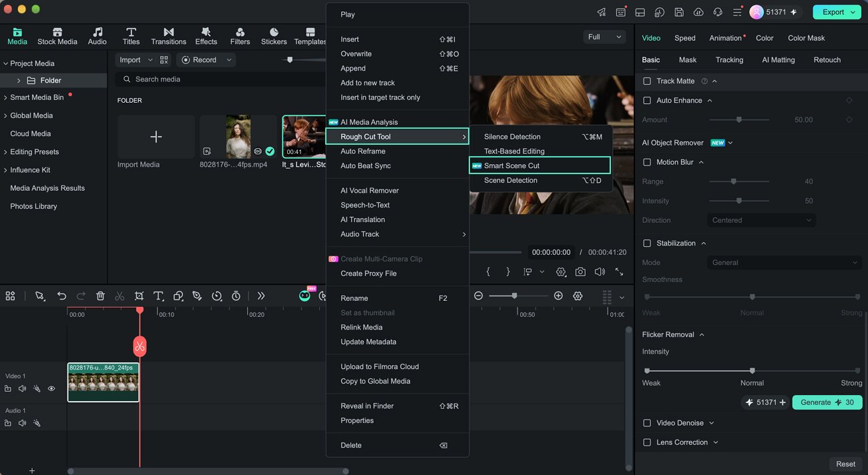Viewport: 868px width, 475px height.
Task: Zoom in timeline with plus icon
Action: [x=558, y=296]
